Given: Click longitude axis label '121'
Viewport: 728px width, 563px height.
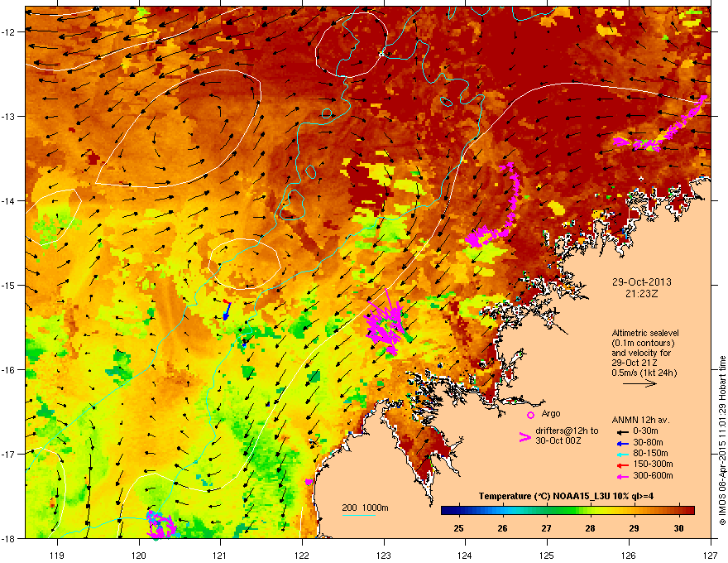Looking at the screenshot, I should (x=220, y=555).
